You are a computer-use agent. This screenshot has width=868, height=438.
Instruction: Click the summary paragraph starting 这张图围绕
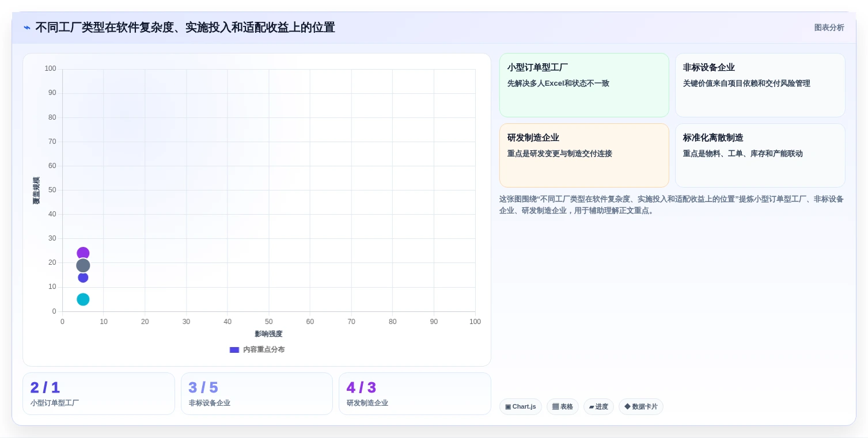672,205
